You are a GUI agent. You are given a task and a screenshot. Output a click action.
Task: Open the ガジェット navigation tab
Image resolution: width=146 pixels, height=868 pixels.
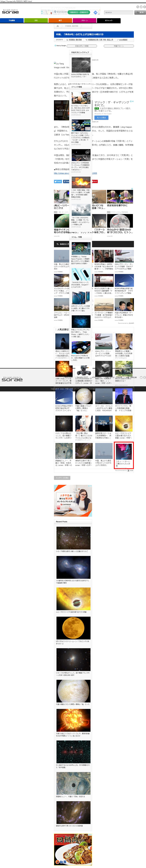109,21
